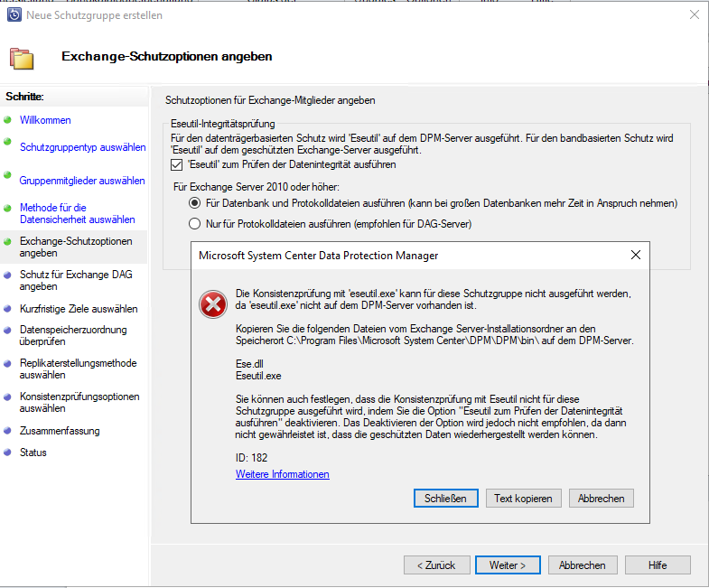Click the folder icon beside Exchange-Schutzoptionen heading
Screen dimensions: 709x588
click(x=22, y=59)
